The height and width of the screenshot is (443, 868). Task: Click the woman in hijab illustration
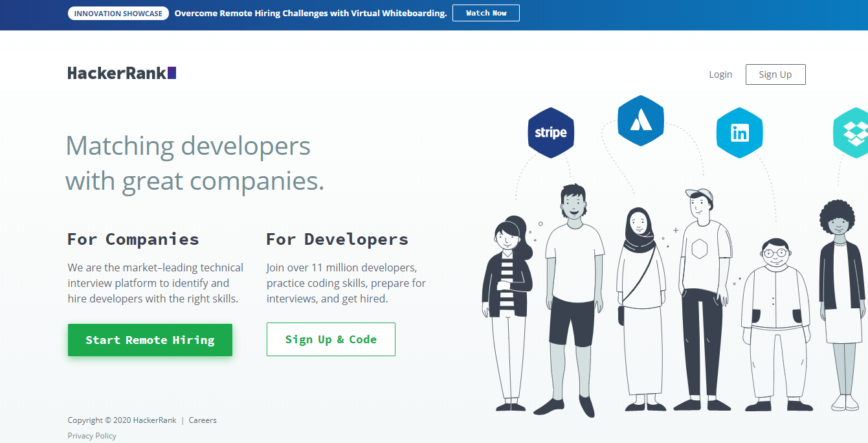point(640,310)
